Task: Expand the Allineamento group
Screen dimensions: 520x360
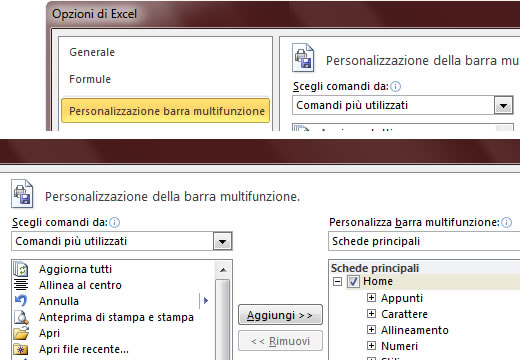Action: (371, 329)
